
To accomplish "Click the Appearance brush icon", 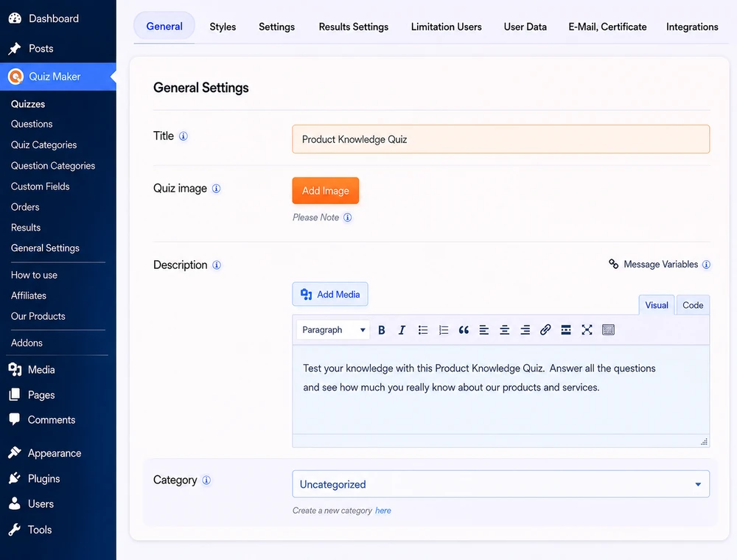I will click(15, 452).
